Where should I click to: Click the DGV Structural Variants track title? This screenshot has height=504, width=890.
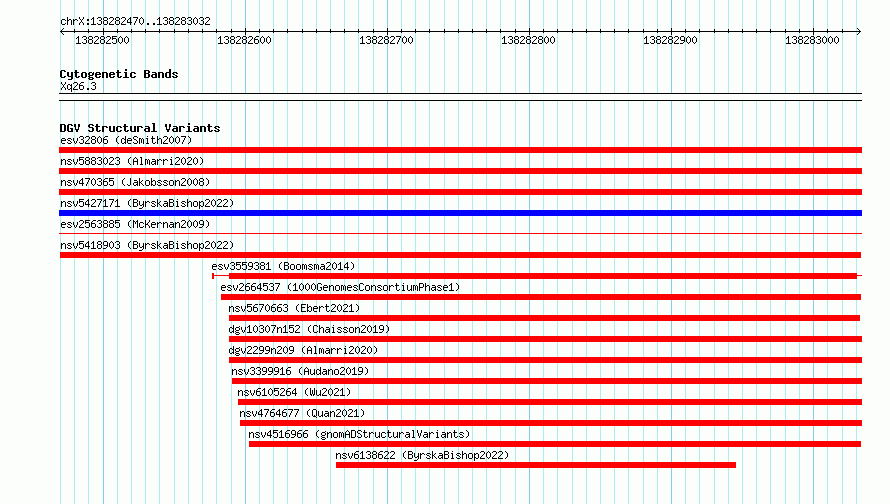point(140,128)
